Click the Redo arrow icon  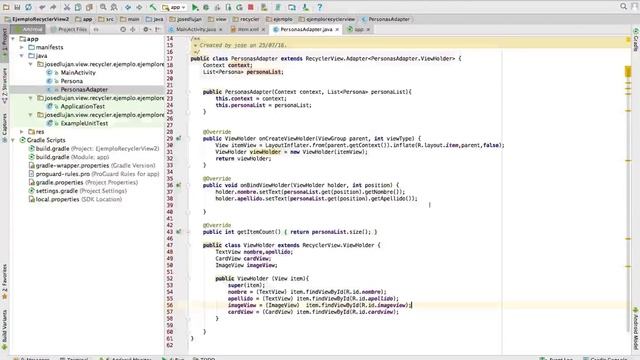coord(53,7)
